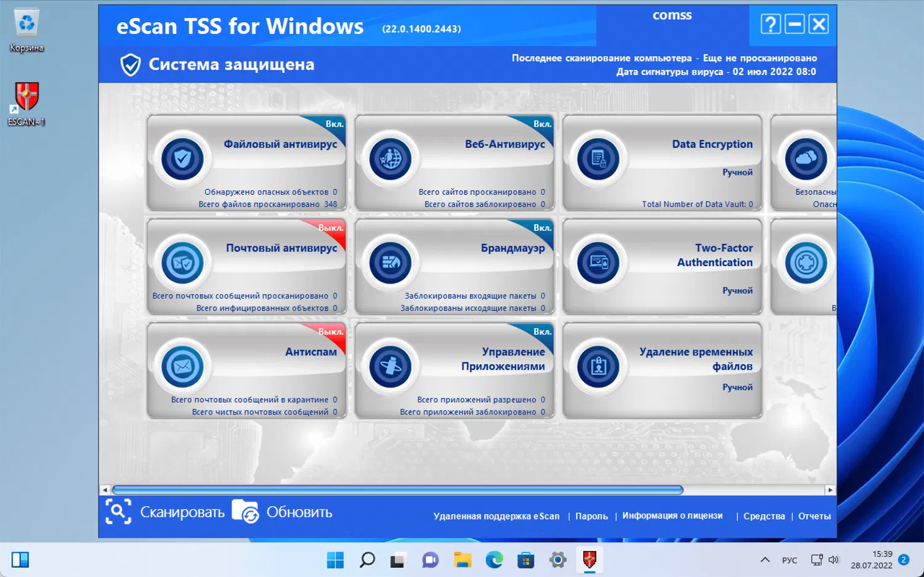924x577 pixels.
Task: Click the scan magnifier icon
Action: [x=118, y=512]
